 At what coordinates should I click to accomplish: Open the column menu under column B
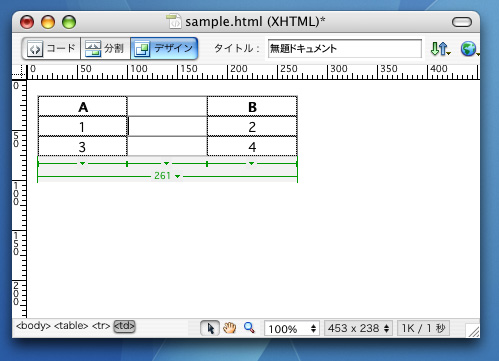click(x=251, y=163)
